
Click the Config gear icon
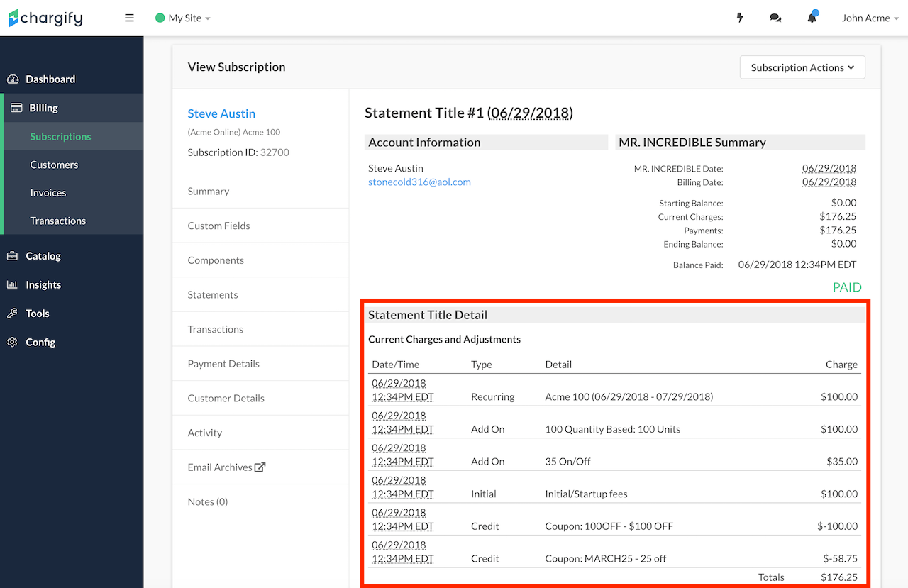[12, 342]
